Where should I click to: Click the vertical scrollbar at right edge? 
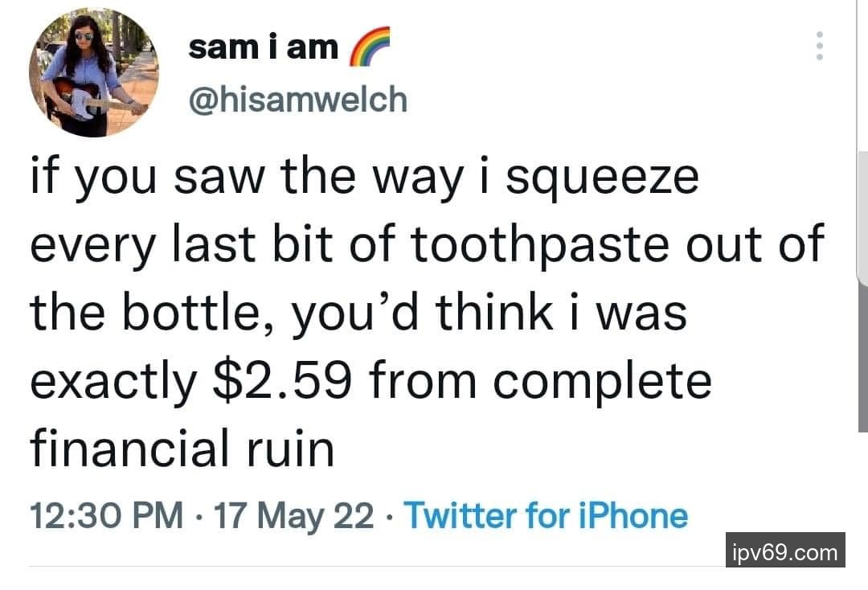click(x=862, y=217)
